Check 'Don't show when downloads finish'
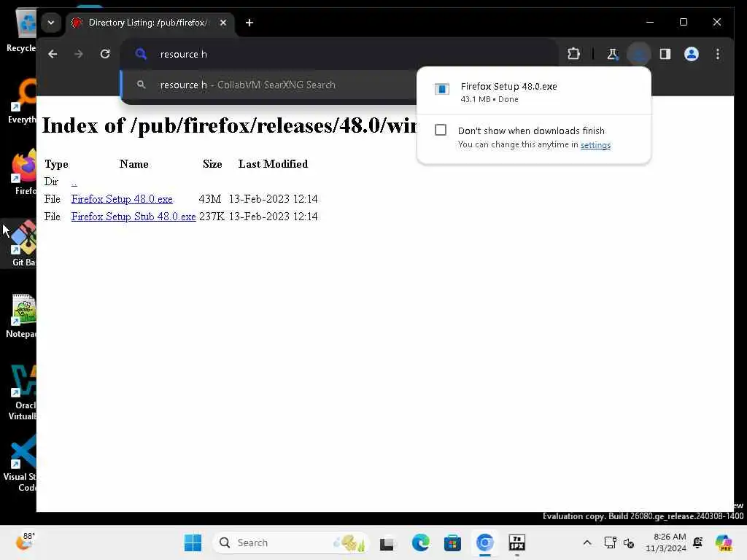 coord(441,130)
